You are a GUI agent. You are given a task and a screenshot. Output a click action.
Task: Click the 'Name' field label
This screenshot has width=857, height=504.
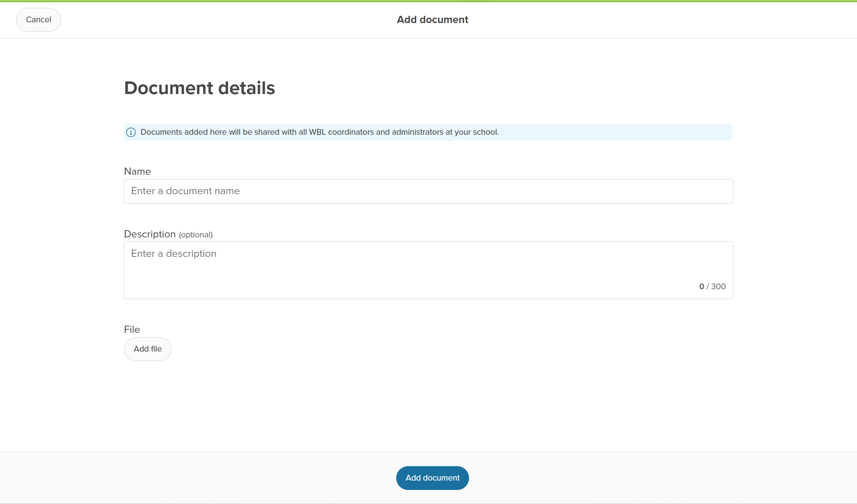[137, 171]
